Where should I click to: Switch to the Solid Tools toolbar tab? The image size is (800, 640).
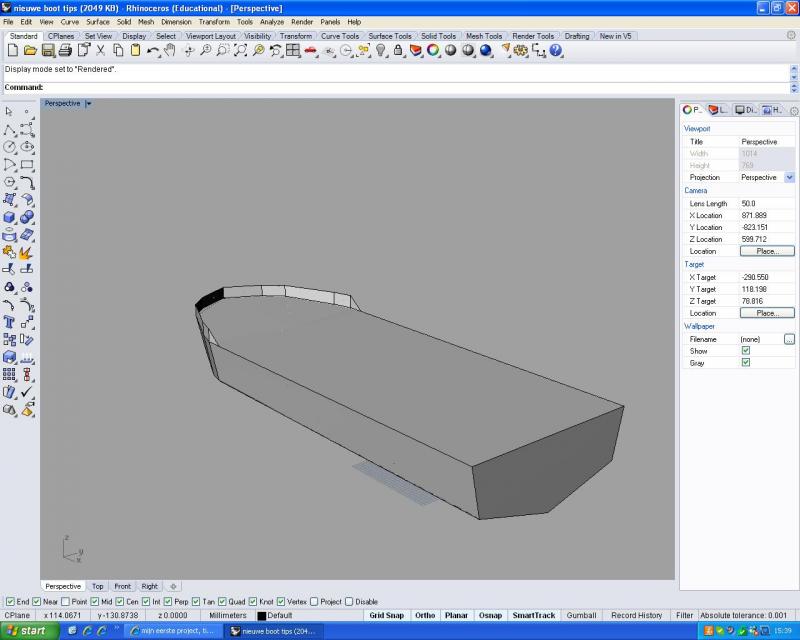pyautogui.click(x=438, y=36)
